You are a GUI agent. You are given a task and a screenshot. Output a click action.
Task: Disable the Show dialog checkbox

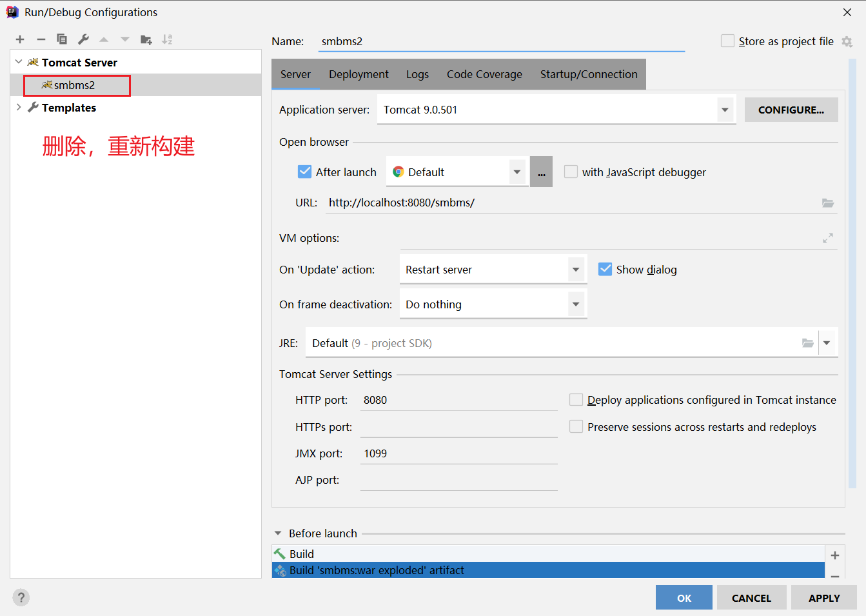605,270
